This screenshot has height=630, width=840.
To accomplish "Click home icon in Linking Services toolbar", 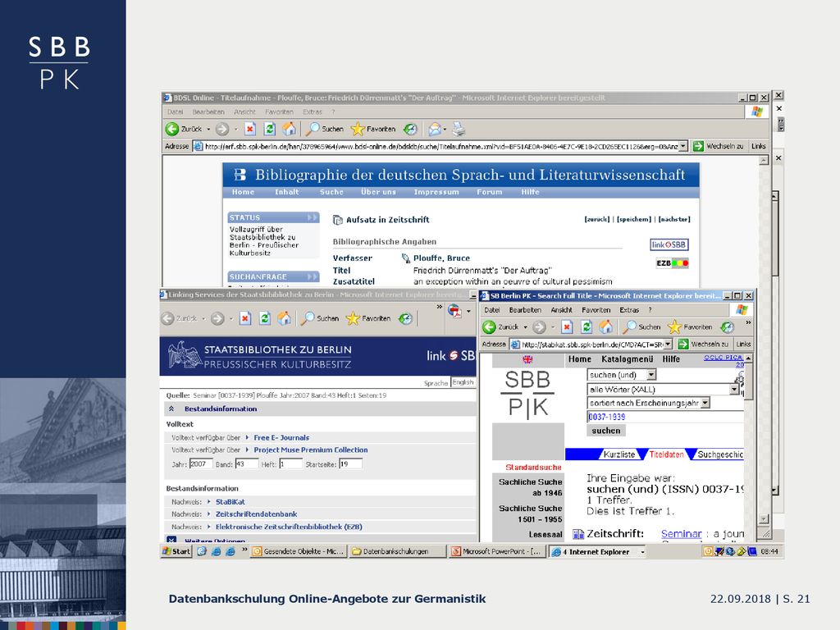I will 284,318.
